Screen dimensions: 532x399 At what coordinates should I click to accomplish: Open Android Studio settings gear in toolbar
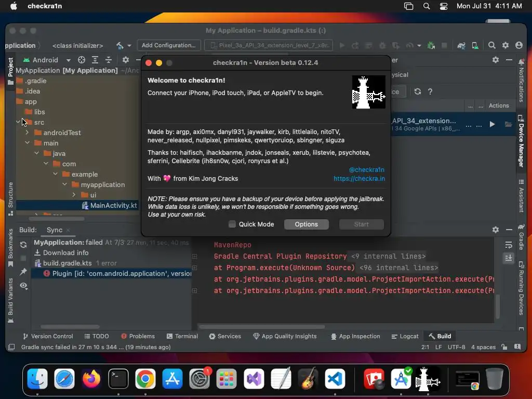point(505,45)
